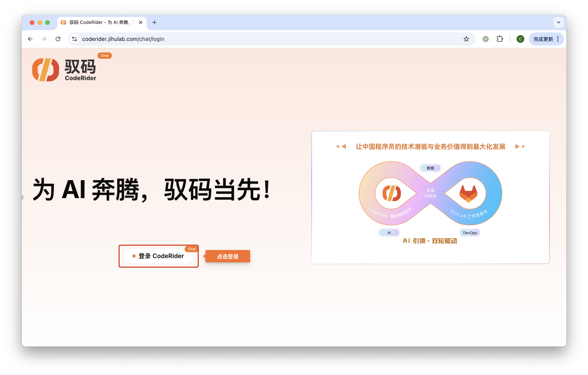Click the 数据 label on the diagram
The width and height of the screenshot is (588, 375).
(x=430, y=168)
